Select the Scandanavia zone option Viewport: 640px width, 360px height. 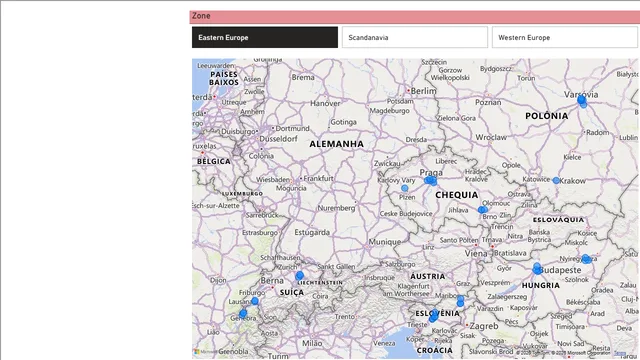[415, 38]
